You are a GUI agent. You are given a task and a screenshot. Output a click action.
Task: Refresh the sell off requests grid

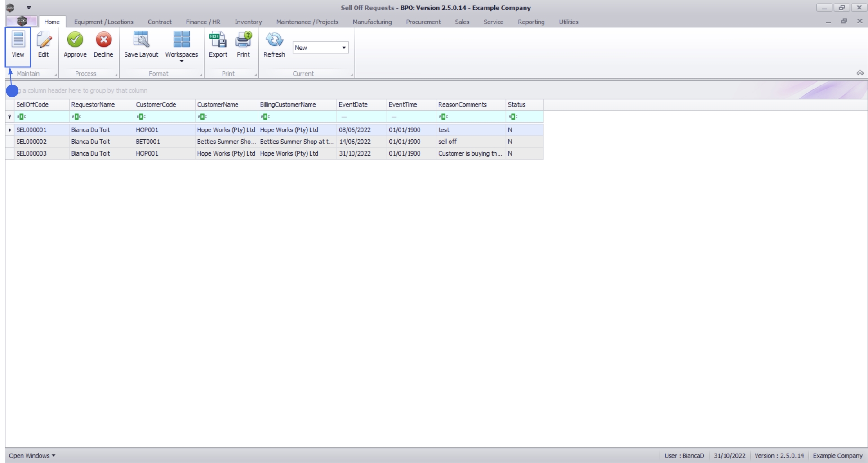pyautogui.click(x=274, y=45)
